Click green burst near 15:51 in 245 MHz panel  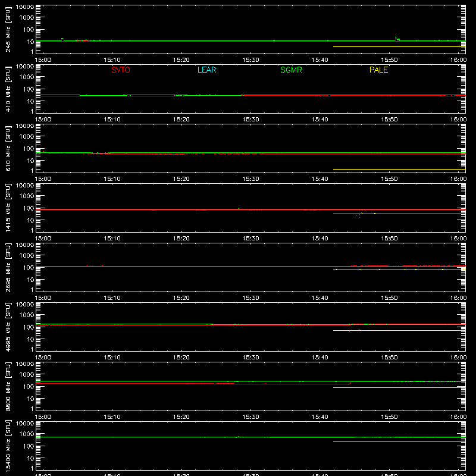(397, 39)
